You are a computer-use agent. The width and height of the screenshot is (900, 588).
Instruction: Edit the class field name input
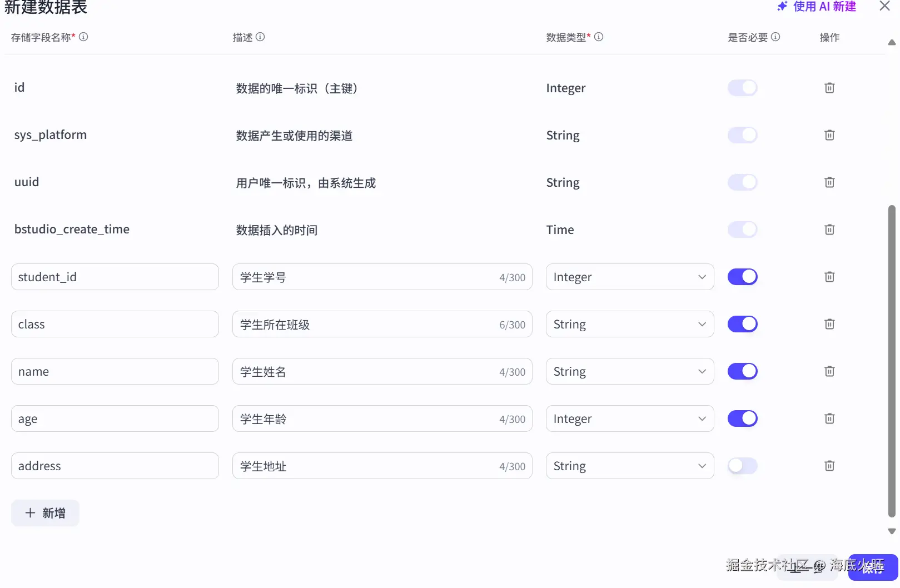tap(115, 324)
